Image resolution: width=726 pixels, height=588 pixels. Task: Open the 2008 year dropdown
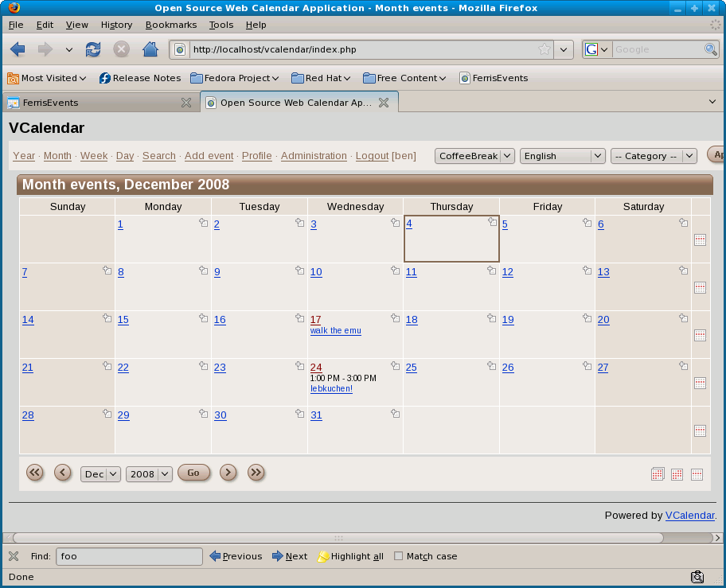(149, 474)
